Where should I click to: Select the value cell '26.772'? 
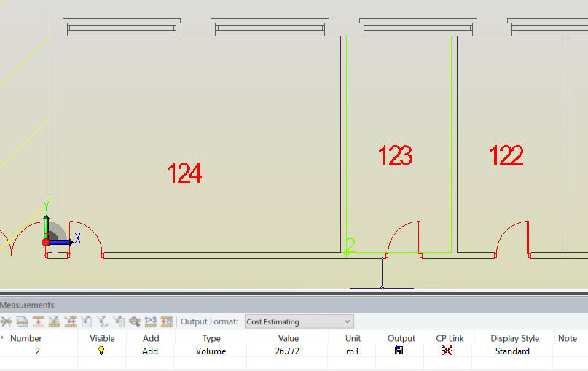pyautogui.click(x=287, y=351)
